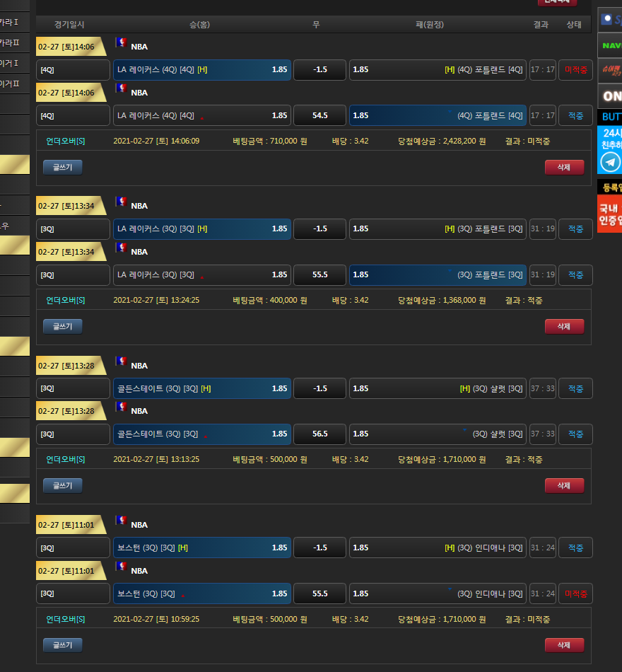The height and width of the screenshot is (672, 622).
Task: Open the 바카라 I item in left sidebar
Action: pos(9,23)
